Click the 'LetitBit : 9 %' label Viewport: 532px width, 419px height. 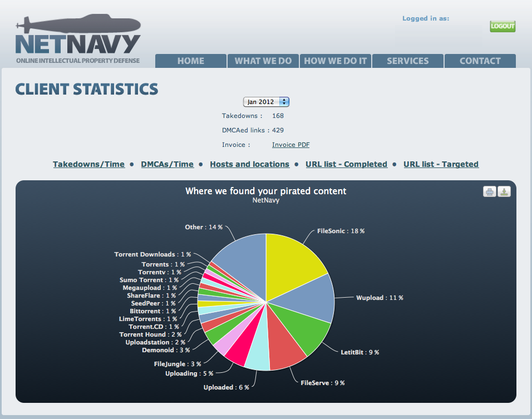coord(359,352)
